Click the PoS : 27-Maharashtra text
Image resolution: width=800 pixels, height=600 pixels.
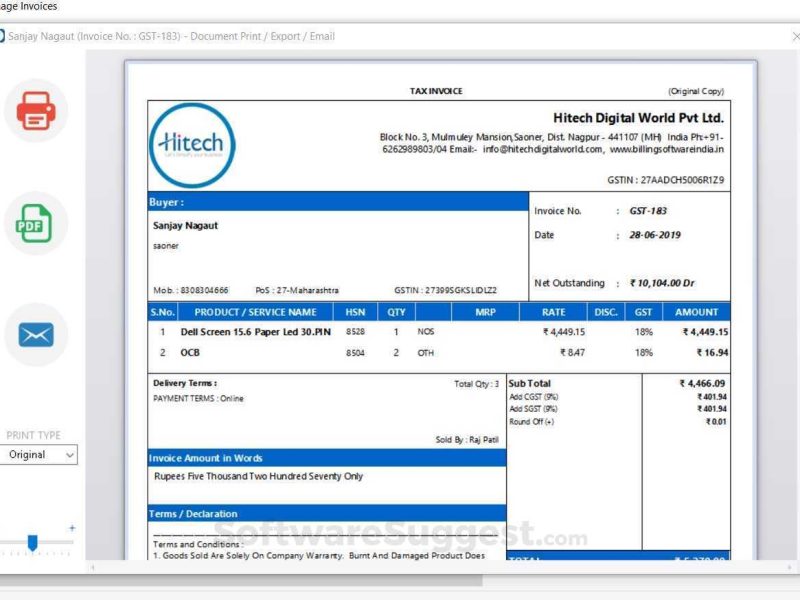coord(296,290)
